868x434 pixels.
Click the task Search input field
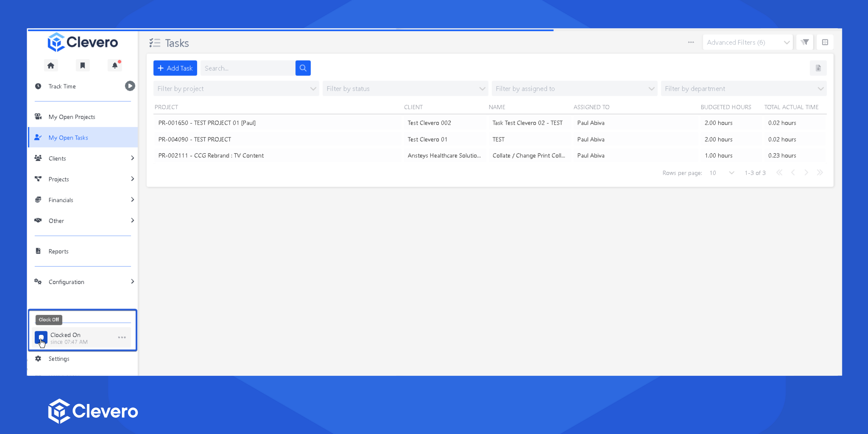[248, 68]
